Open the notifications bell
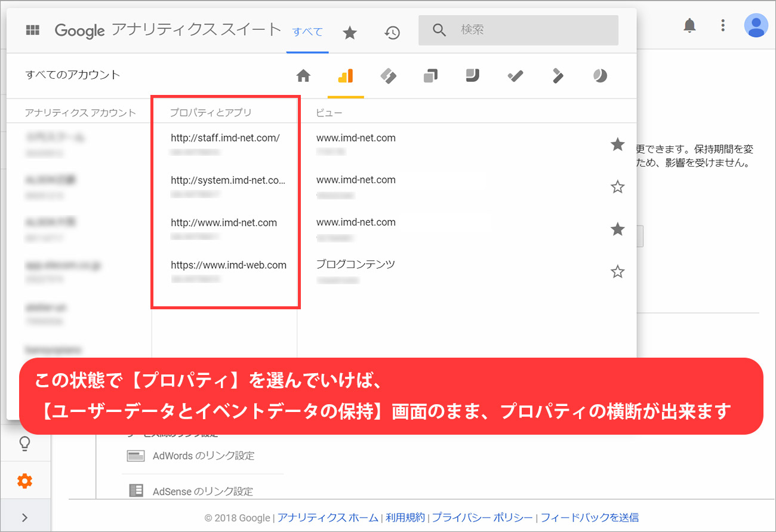Screen dimensions: 776x532 (689, 26)
